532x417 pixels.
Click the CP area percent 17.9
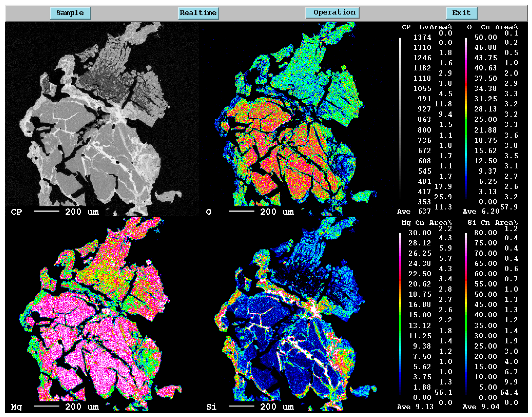(443, 187)
